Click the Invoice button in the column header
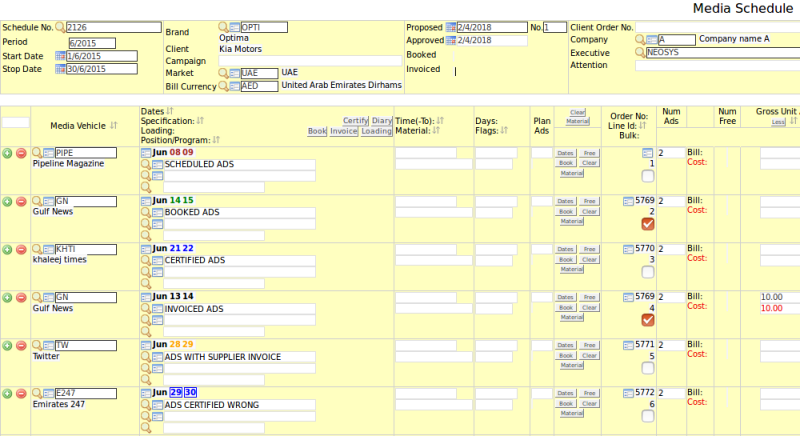The height and width of the screenshot is (436, 800). tap(343, 131)
